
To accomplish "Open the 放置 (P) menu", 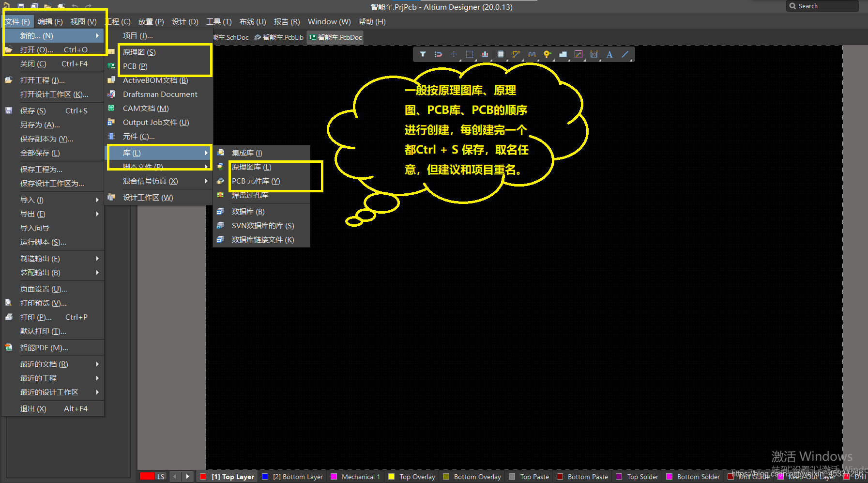I will pyautogui.click(x=151, y=21).
